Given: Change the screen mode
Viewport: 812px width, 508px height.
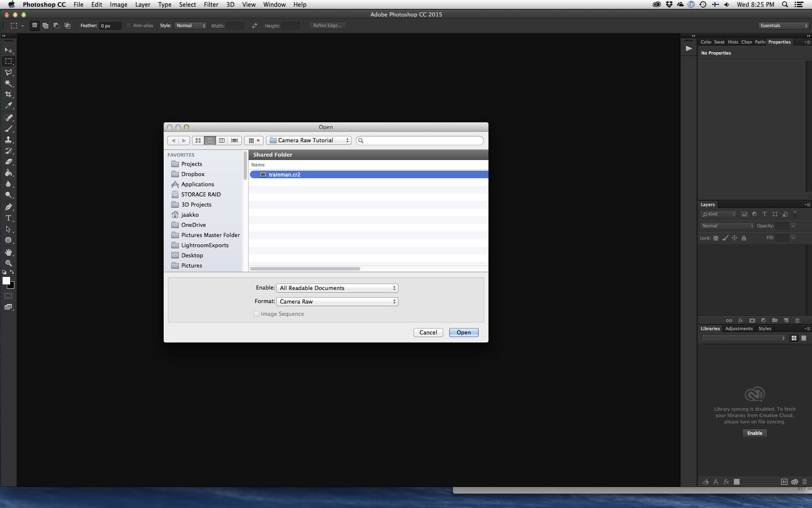Looking at the screenshot, I should 8,307.
